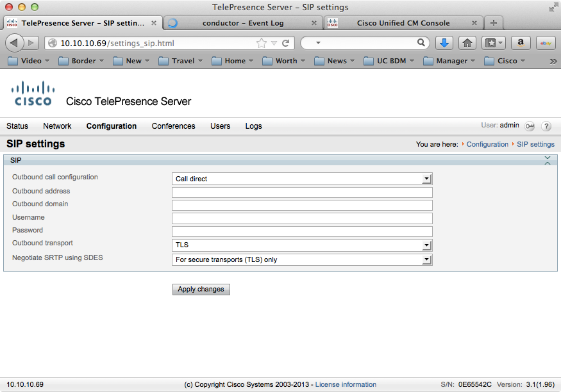
Task: Close the Cisco Unified CM Console tab
Action: (474, 23)
